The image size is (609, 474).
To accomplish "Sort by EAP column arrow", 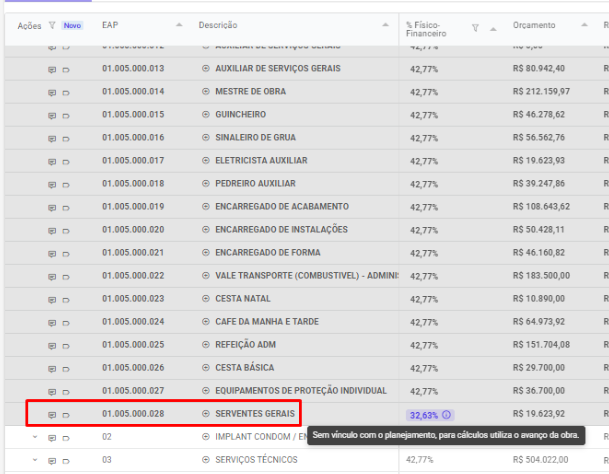I will 179,25.
